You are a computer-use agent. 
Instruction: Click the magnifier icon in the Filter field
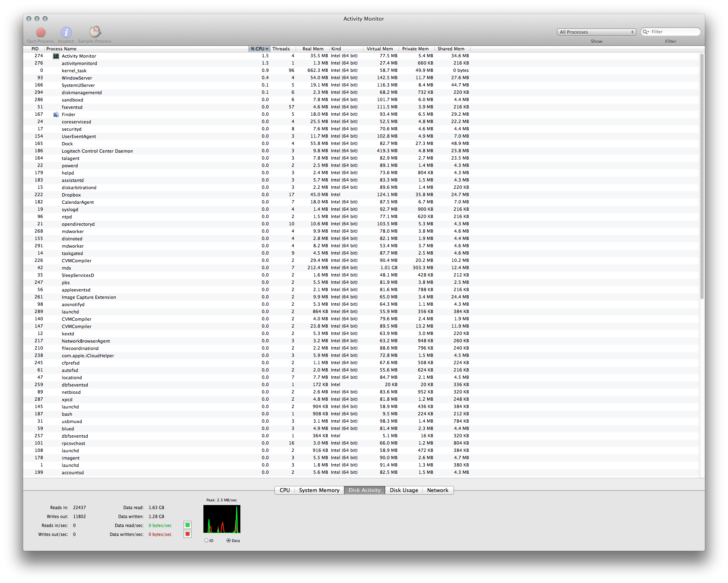646,32
